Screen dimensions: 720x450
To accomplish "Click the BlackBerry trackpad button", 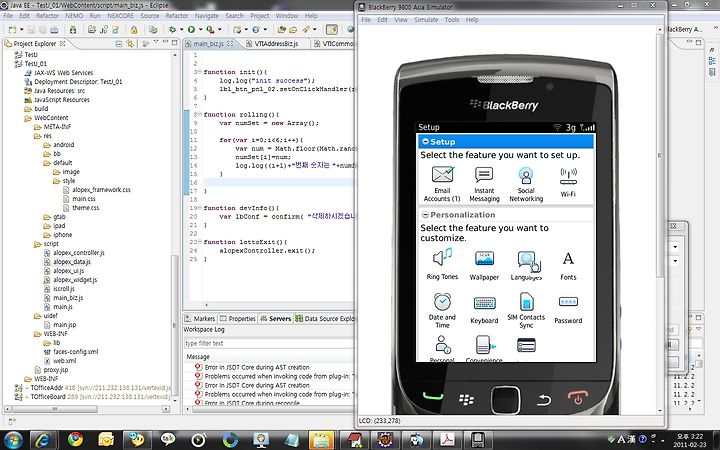I will coord(505,400).
